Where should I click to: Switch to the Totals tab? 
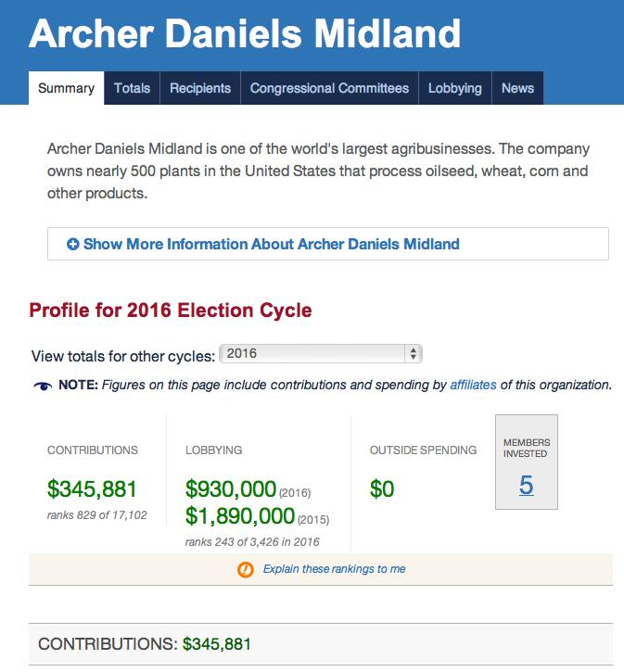pos(132,88)
